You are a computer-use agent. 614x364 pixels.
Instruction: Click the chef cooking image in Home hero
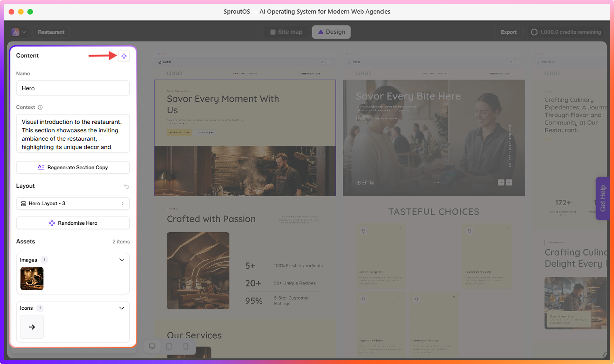245,171
